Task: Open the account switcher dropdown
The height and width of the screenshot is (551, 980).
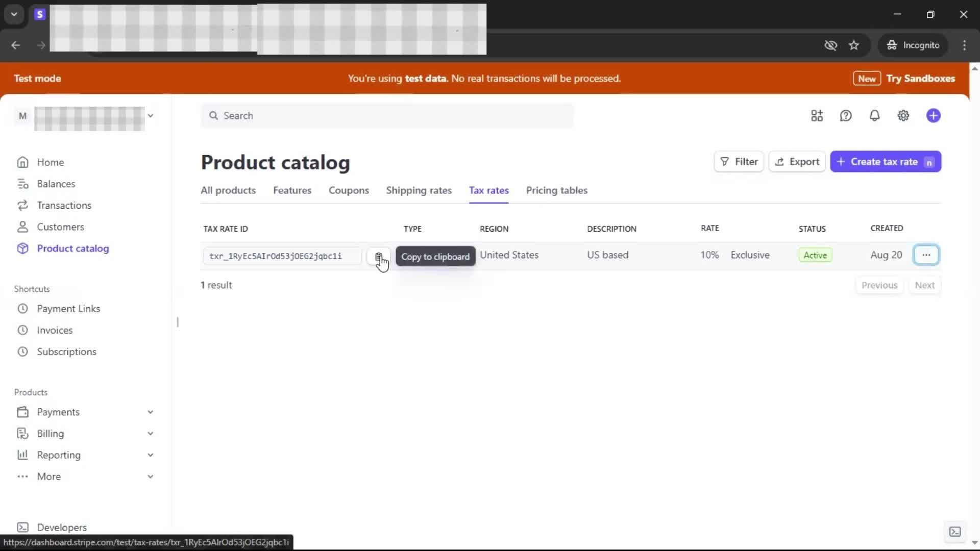Action: tap(150, 116)
